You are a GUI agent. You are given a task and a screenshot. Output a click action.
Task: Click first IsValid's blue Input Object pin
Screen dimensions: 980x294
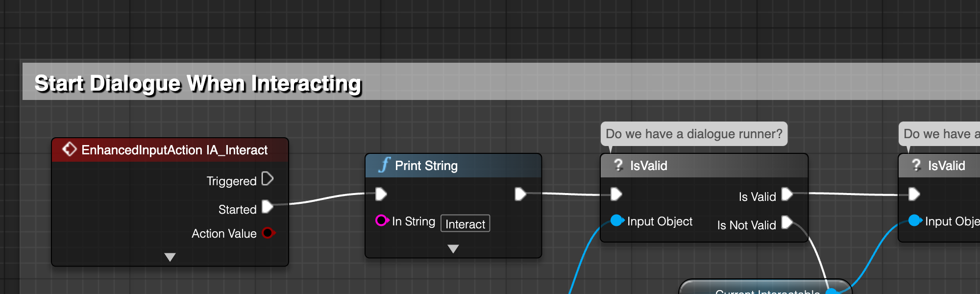(x=617, y=220)
